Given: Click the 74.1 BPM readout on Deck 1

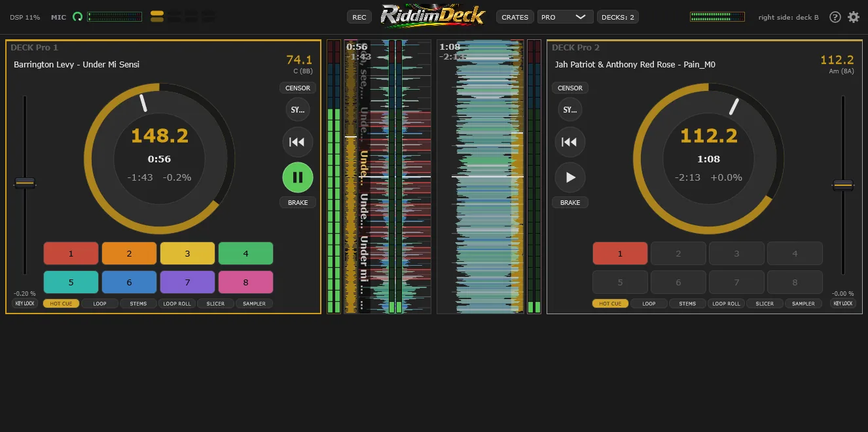Looking at the screenshot, I should click(x=299, y=60).
